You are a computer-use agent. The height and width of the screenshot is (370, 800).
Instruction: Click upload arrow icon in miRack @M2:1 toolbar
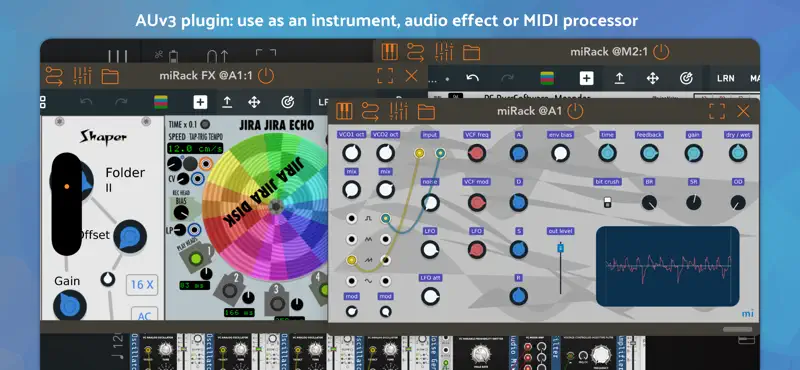619,78
